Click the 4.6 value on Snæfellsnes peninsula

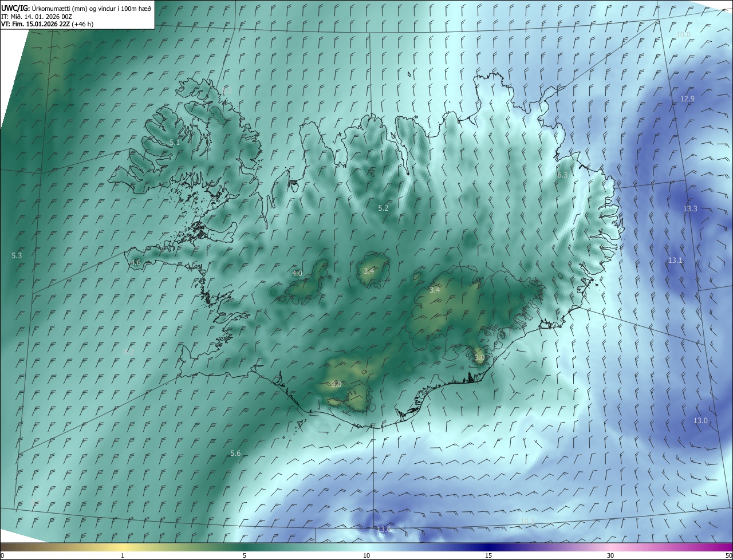tap(136, 263)
